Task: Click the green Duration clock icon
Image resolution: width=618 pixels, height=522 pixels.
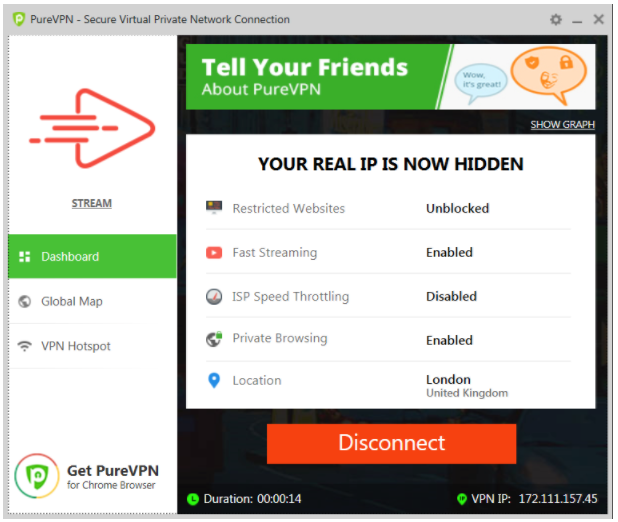Action: tap(193, 499)
